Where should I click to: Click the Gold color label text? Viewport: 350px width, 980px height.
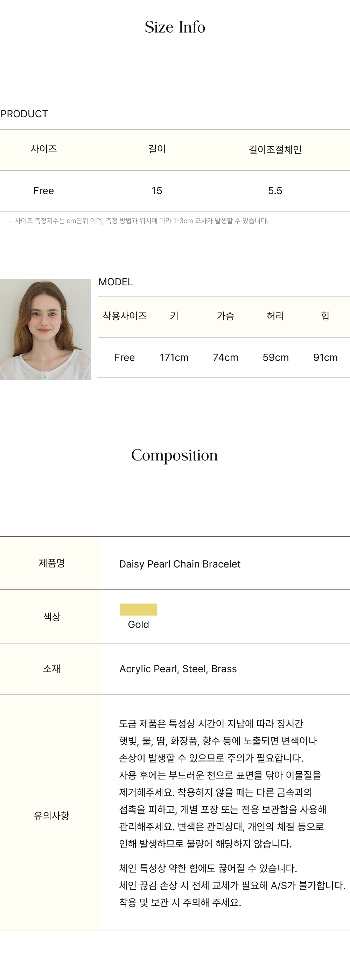tap(139, 624)
